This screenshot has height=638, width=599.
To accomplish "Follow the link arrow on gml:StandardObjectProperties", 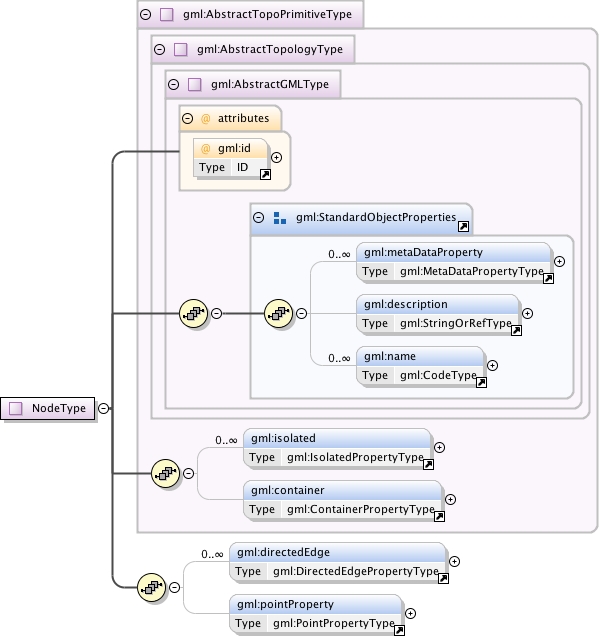I will tap(463, 227).
